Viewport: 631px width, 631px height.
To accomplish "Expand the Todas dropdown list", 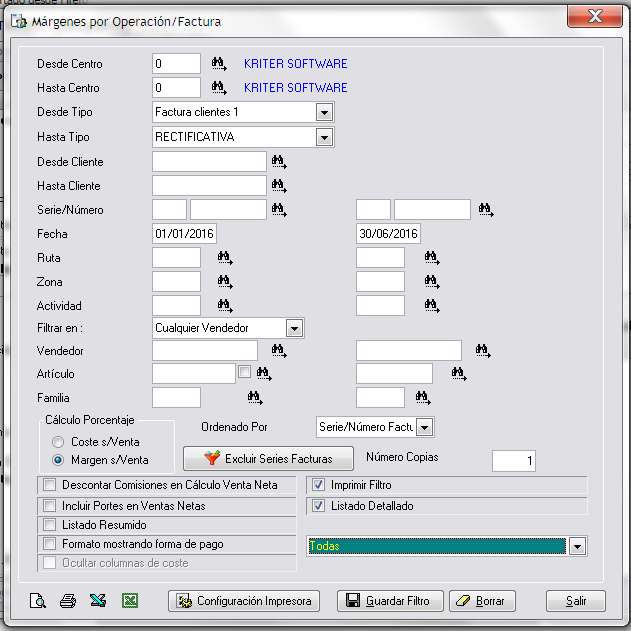I will click(577, 546).
